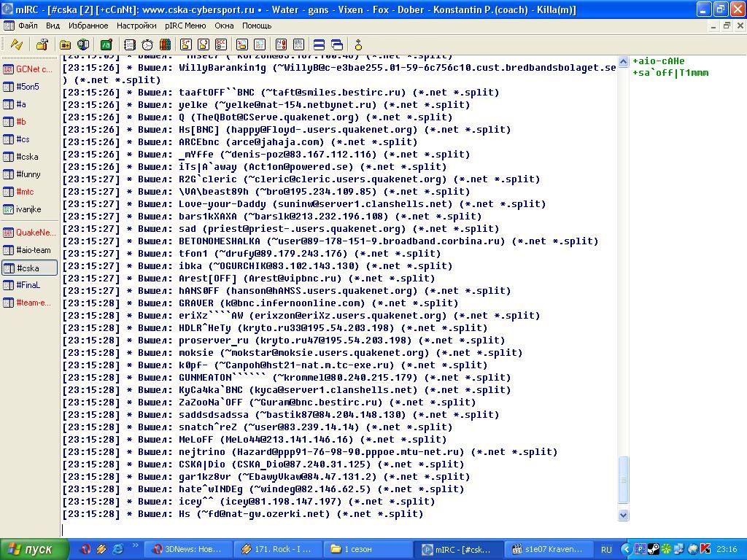The image size is (747, 560).
Task: Switch to the 3DNews taskbar window
Action: pos(187,549)
